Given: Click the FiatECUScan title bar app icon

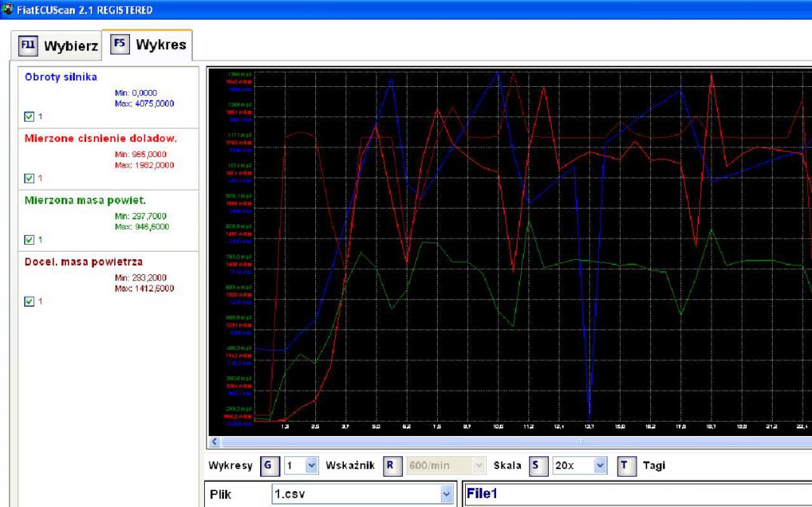Looking at the screenshot, I should coord(8,10).
